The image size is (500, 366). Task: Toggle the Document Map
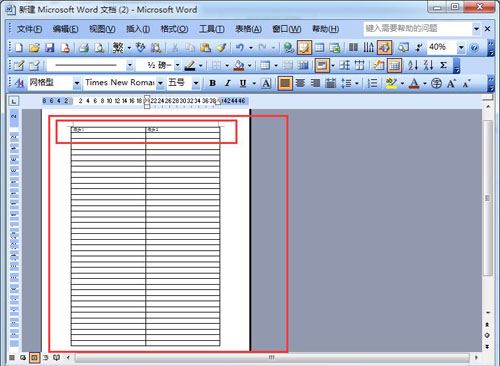pyautogui.click(x=403, y=48)
